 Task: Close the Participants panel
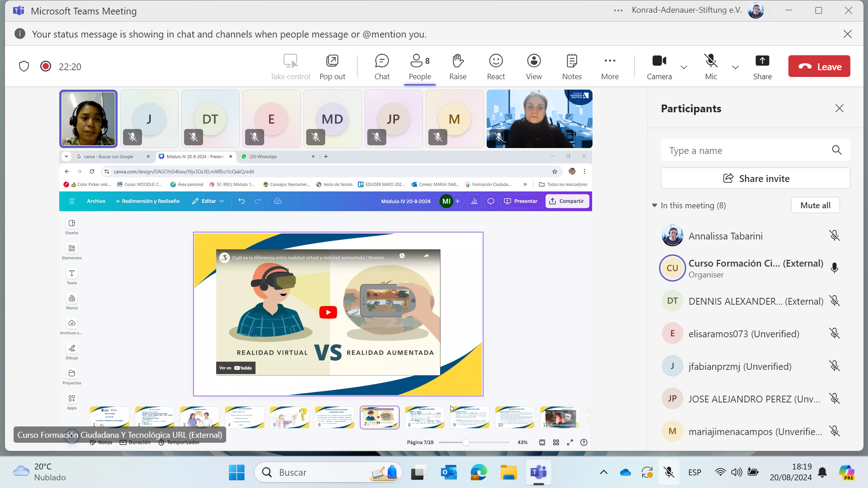coord(840,109)
